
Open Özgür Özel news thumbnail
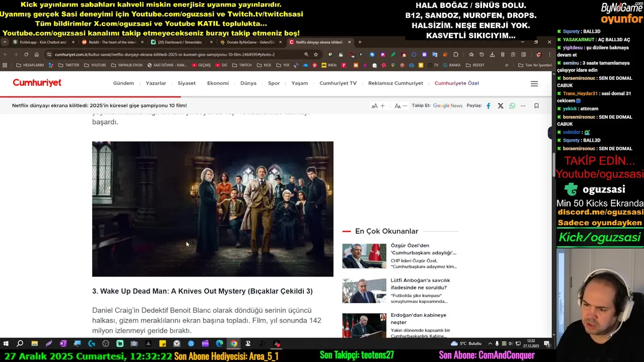364,256
